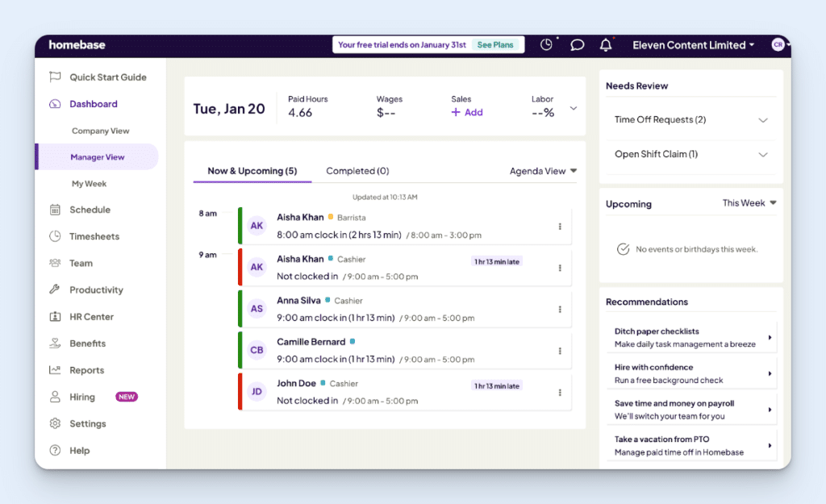Open the clock icon in the top bar
Screen dimensions: 826x504
(x=547, y=45)
